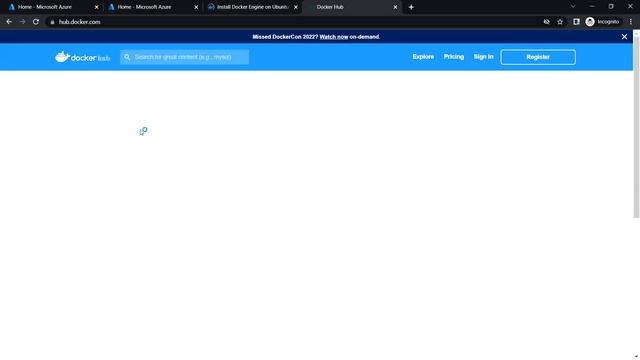Click the search magnifier icon

[127, 57]
